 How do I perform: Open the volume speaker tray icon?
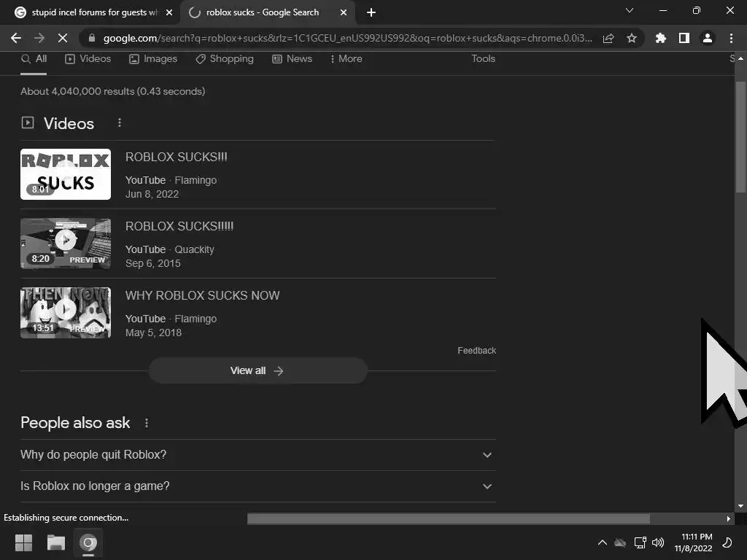(658, 542)
